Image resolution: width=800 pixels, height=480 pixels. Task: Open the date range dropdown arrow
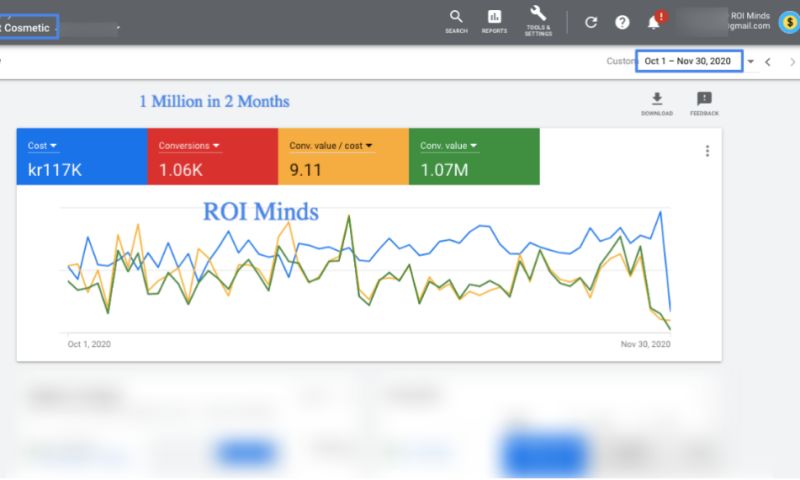point(751,62)
